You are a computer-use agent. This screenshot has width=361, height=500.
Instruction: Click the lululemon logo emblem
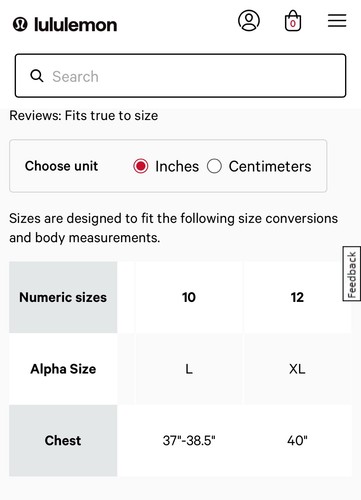[20, 25]
